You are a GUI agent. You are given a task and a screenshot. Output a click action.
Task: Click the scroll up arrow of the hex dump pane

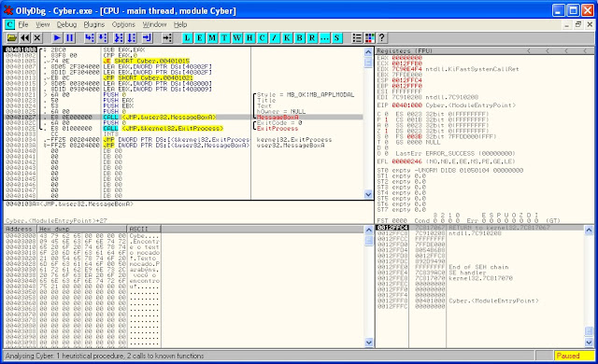click(368, 230)
